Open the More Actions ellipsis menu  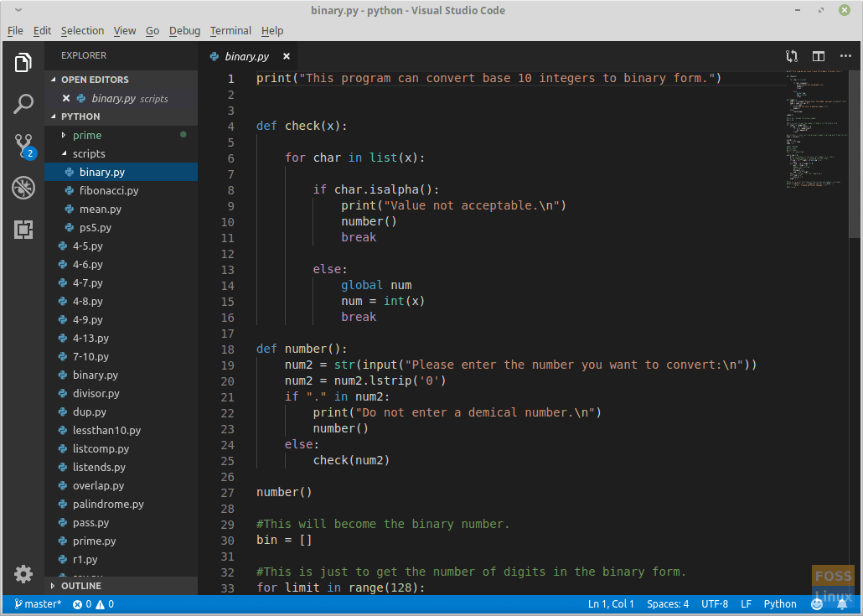(x=845, y=56)
